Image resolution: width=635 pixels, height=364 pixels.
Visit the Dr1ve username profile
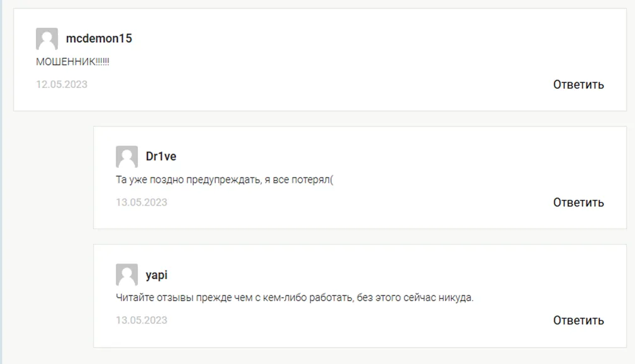[x=160, y=157]
